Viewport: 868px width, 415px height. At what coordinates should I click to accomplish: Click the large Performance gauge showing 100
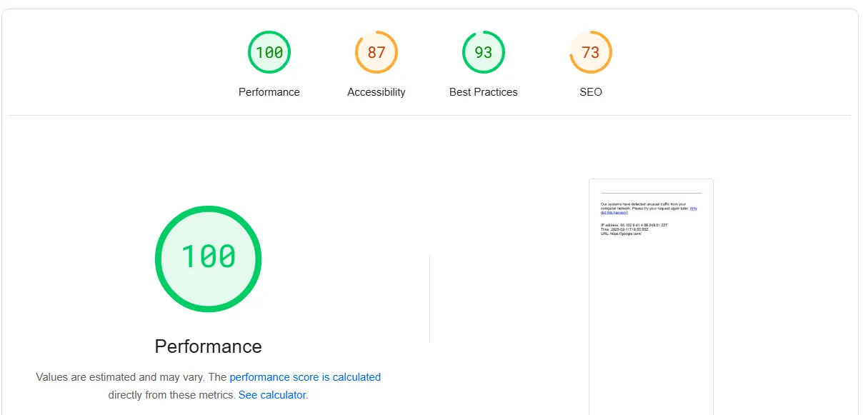coord(209,259)
